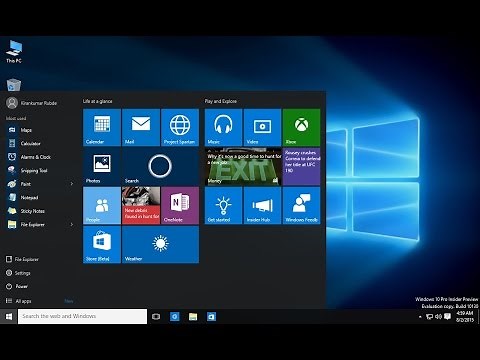Show hidden system tray icons
This screenshot has height=360, width=480.
click(420, 317)
